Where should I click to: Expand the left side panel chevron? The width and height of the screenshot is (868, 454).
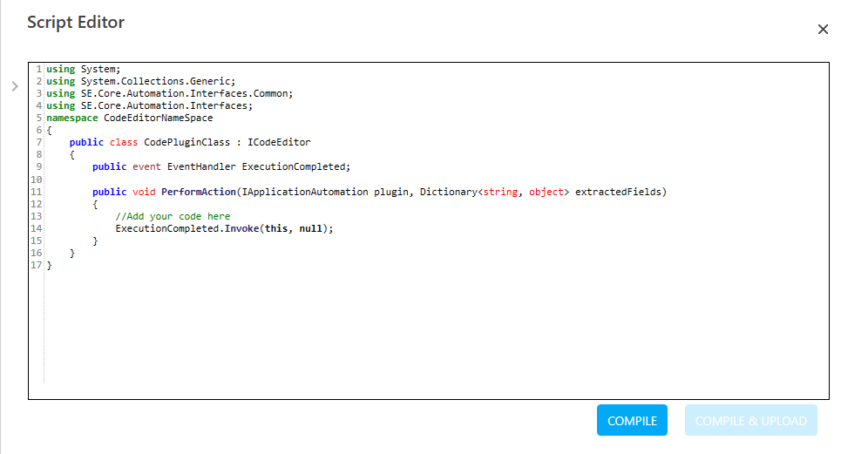click(x=15, y=86)
